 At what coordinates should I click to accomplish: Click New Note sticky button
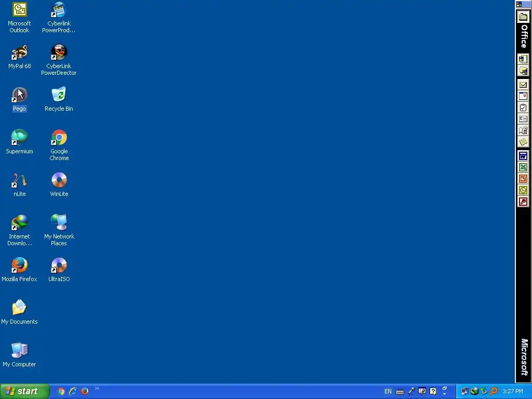[x=523, y=142]
